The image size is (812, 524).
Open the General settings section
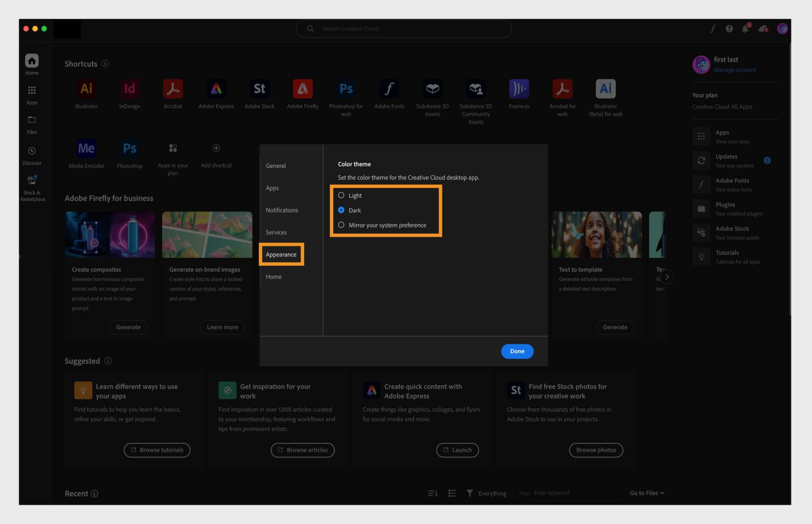[x=276, y=166]
